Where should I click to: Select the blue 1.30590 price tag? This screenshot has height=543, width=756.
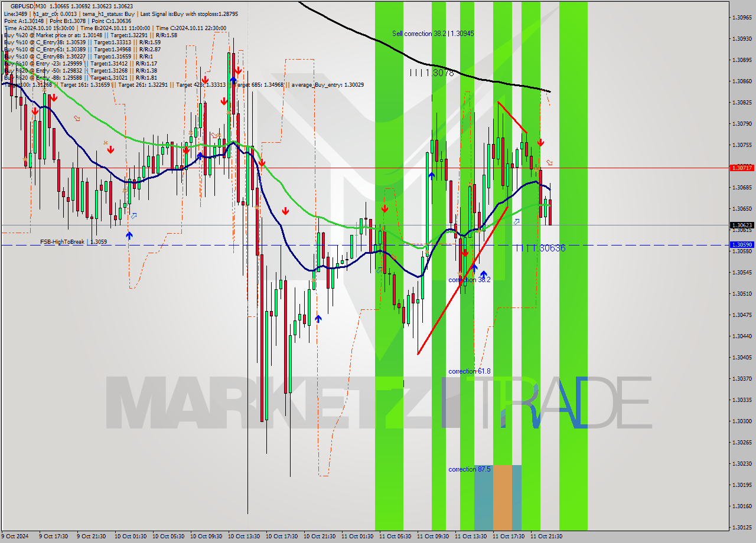(x=741, y=244)
